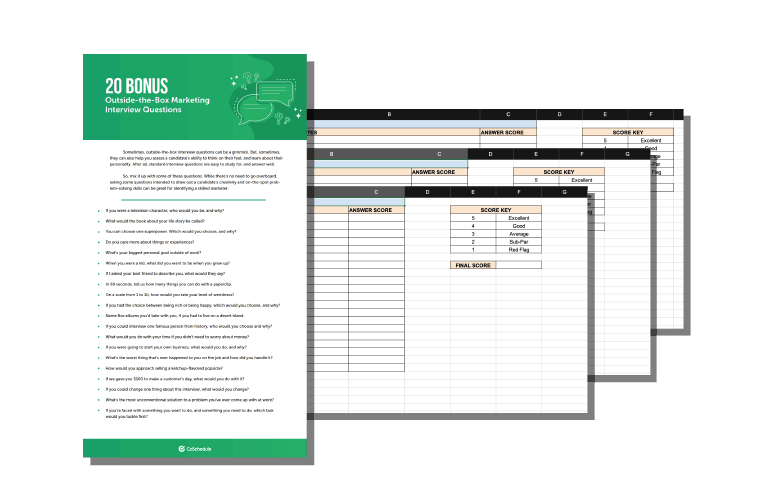Select the change this interview question
This screenshot has width=771, height=500.
177,389
